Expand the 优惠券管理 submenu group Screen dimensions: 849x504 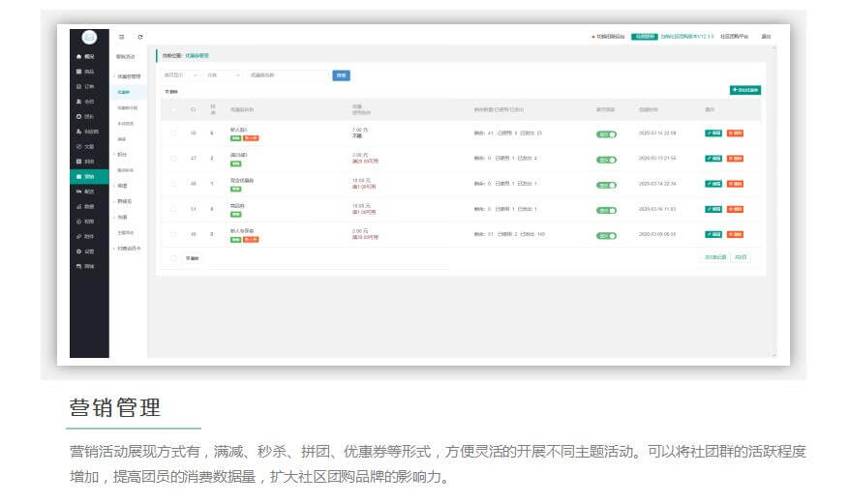128,74
